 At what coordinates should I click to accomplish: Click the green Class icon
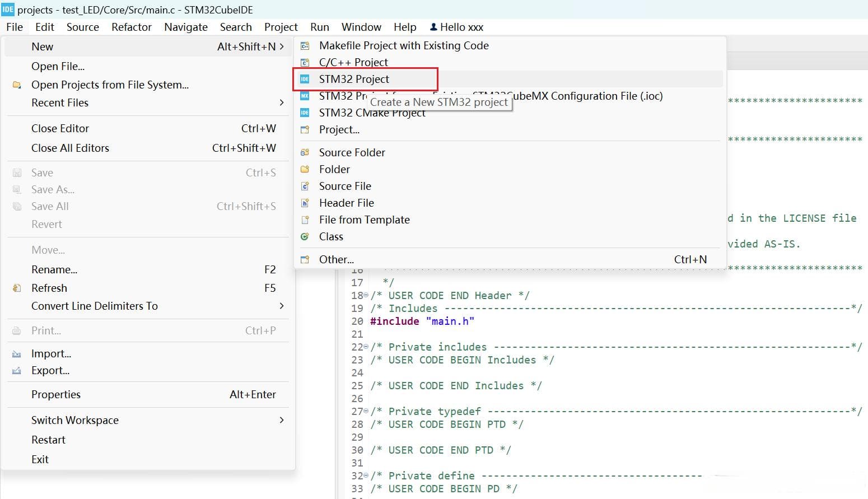[305, 236]
